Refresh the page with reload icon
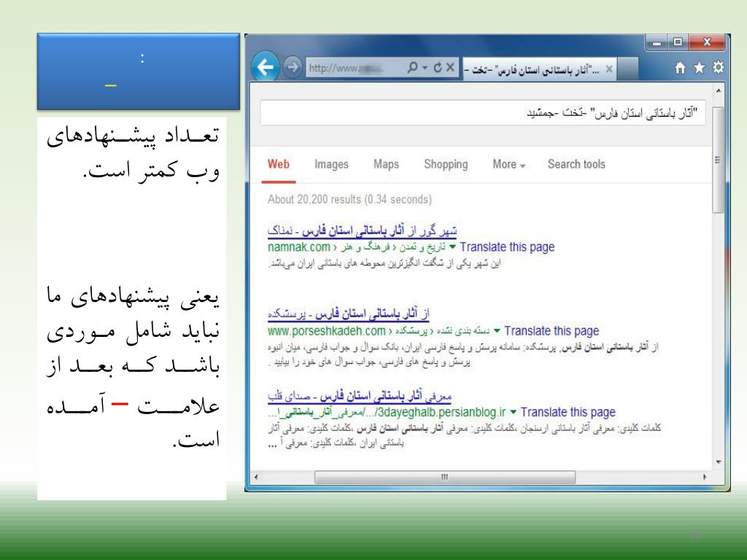747x560 pixels. [x=438, y=68]
